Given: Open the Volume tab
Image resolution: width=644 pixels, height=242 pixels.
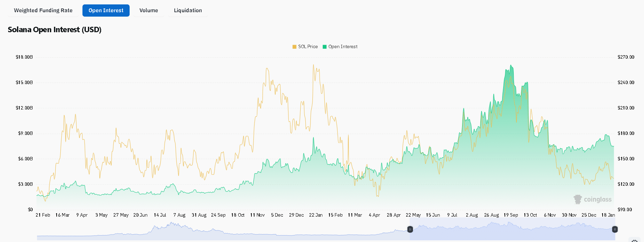Looking at the screenshot, I should click(149, 11).
